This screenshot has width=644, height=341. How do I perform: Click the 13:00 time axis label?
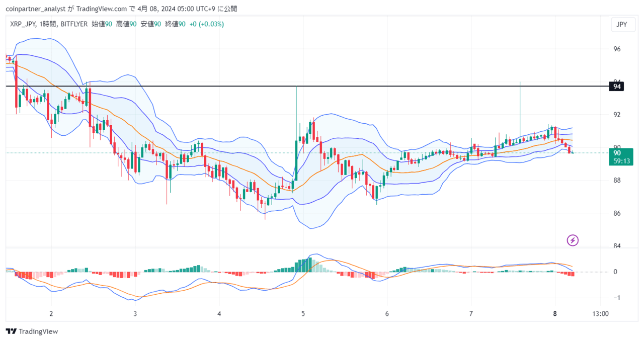(601, 313)
